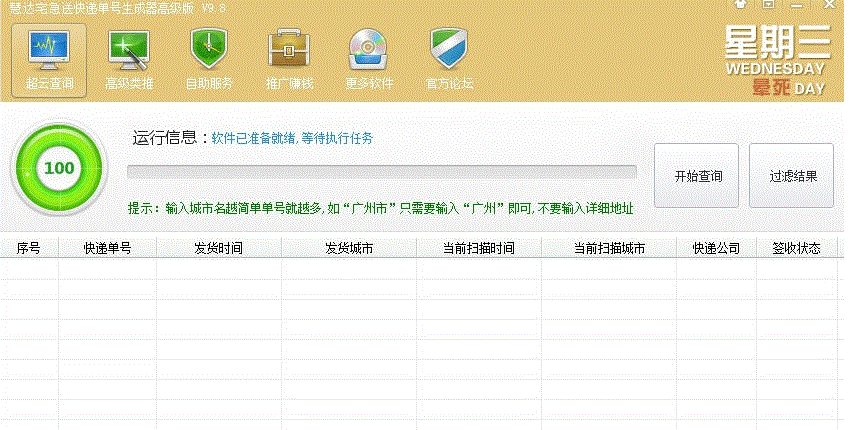Open the 官方论坛 shield icon
The image size is (853, 430).
(449, 60)
